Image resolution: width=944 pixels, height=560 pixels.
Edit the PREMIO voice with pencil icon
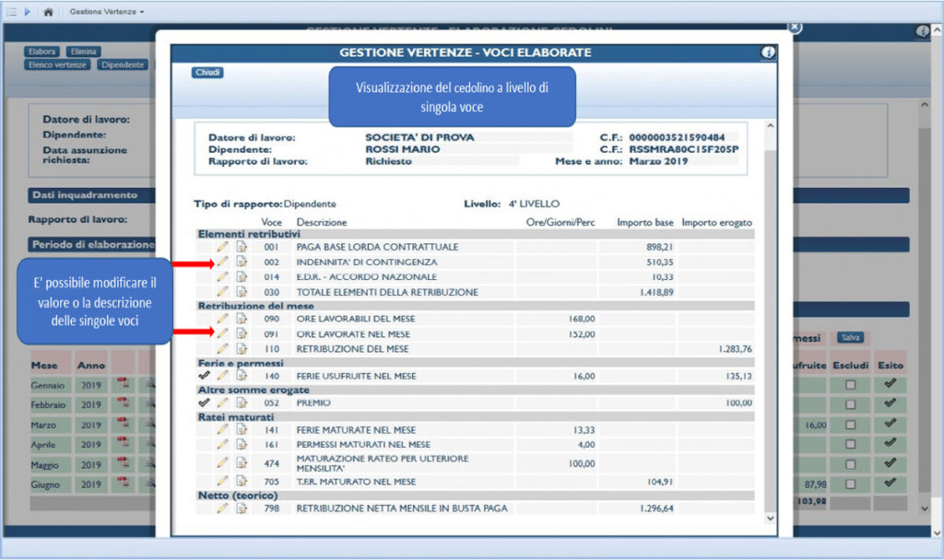pyautogui.click(x=223, y=402)
